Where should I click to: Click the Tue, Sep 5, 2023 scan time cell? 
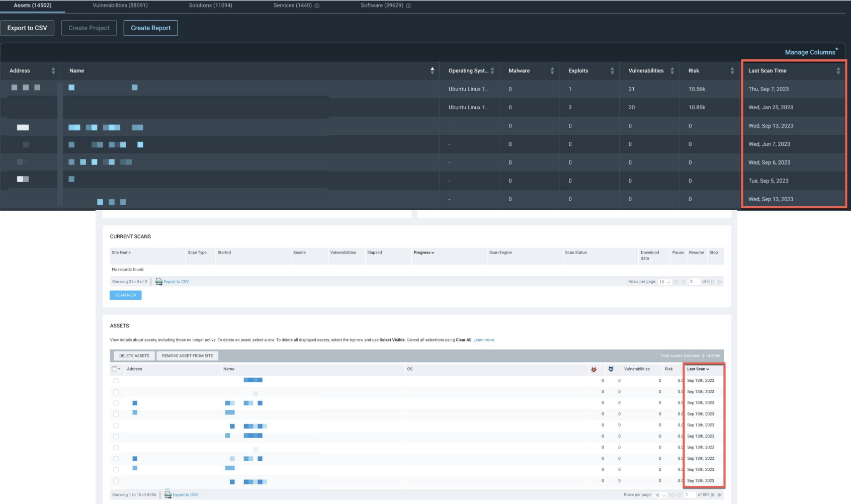[769, 181]
